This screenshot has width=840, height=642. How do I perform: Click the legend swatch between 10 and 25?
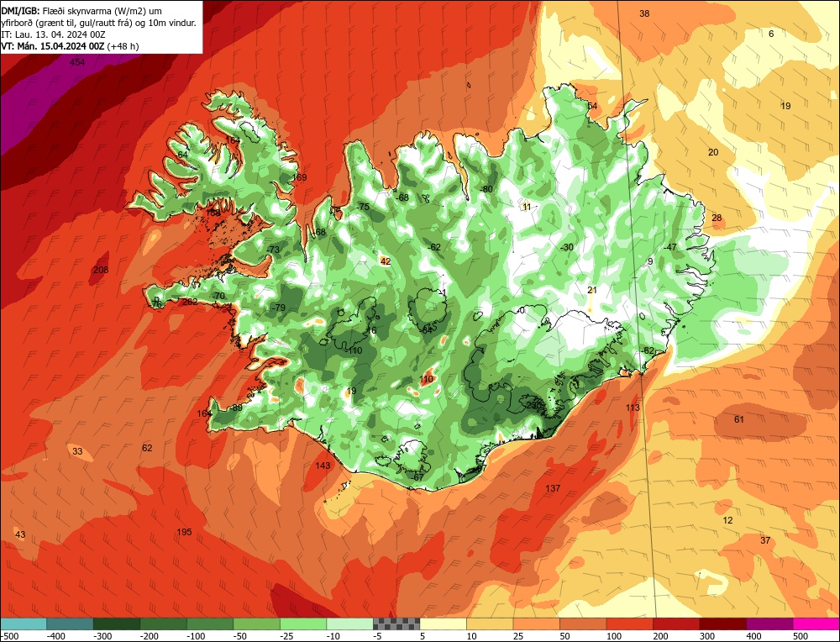click(x=490, y=624)
